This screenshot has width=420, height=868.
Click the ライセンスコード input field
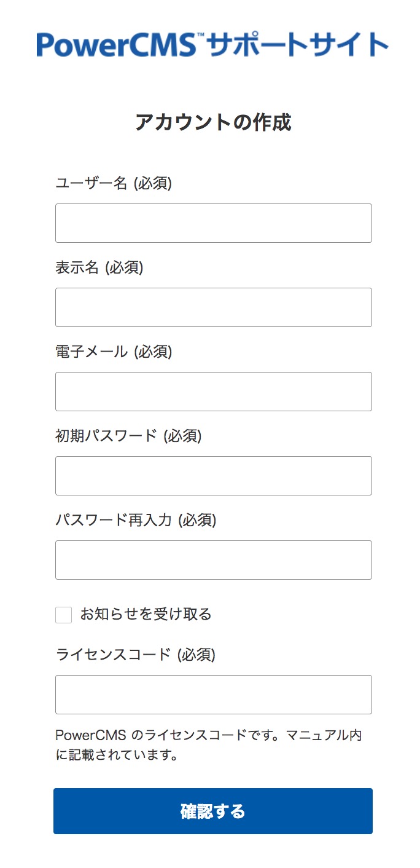(x=214, y=695)
